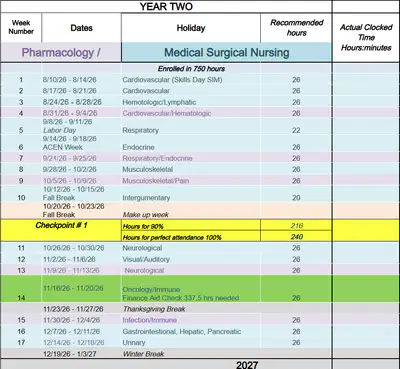Select the 240 perfect attendance value
Viewport: 400px width, 369px height.
pyautogui.click(x=296, y=237)
